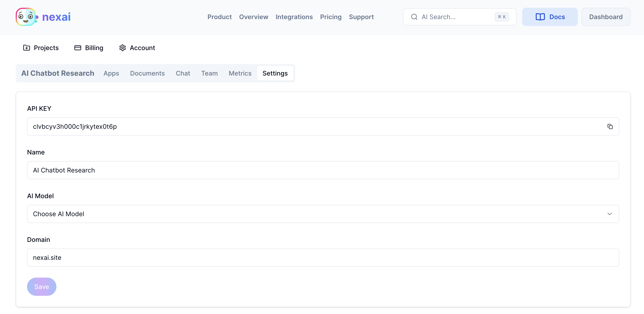This screenshot has height=314, width=644.
Task: Switch to the Chat tab
Action: point(183,73)
